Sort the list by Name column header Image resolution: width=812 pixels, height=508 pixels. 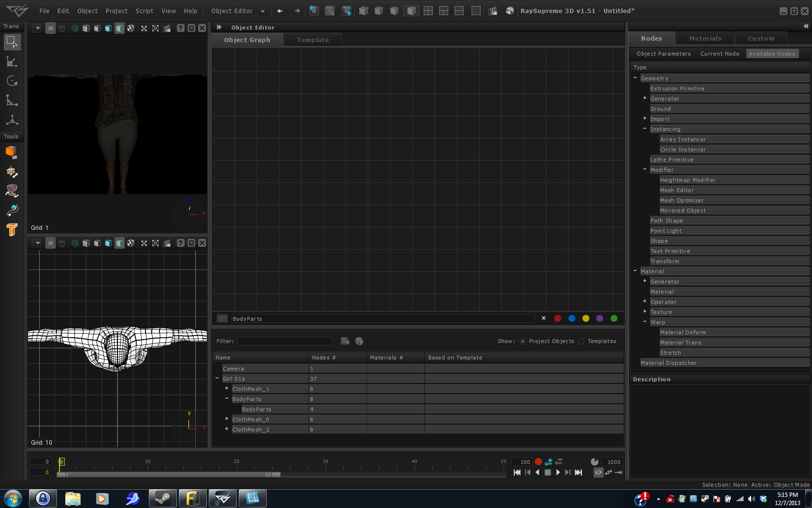point(261,358)
